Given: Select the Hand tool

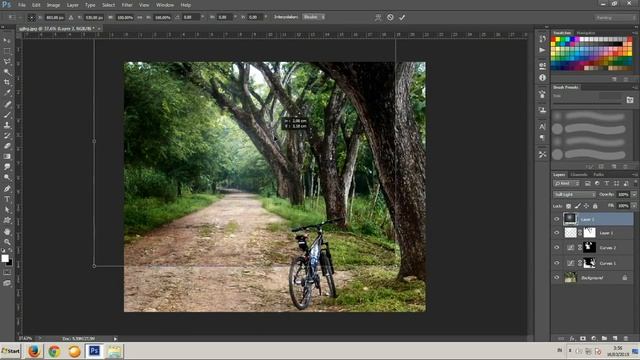Looking at the screenshot, I should point(7,231).
